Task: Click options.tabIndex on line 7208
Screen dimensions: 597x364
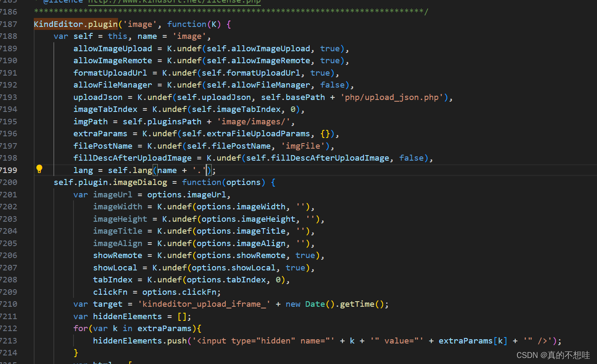Action: [x=226, y=279]
